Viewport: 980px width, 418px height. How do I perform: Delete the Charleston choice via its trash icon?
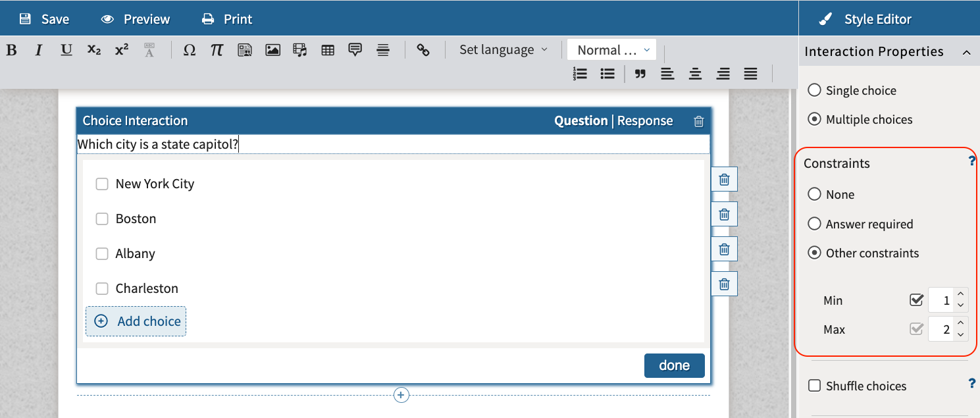click(x=724, y=284)
